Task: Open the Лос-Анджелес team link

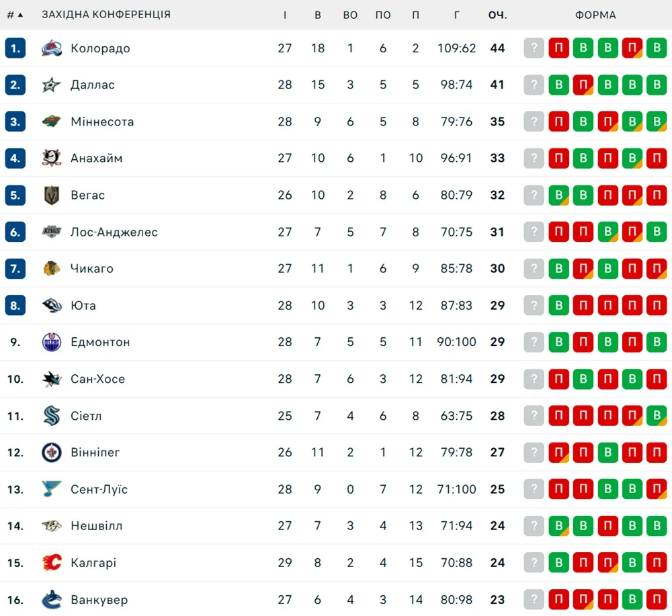Action: click(x=114, y=232)
